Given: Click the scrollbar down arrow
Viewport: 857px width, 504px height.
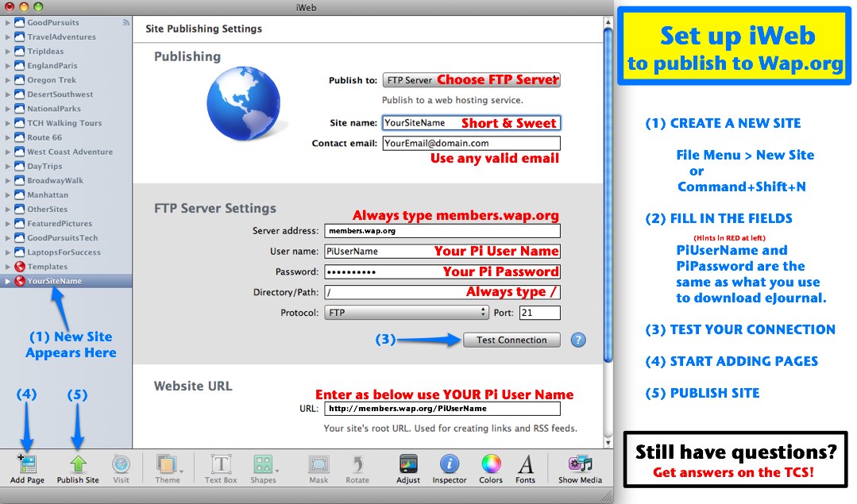Looking at the screenshot, I should tap(608, 442).
